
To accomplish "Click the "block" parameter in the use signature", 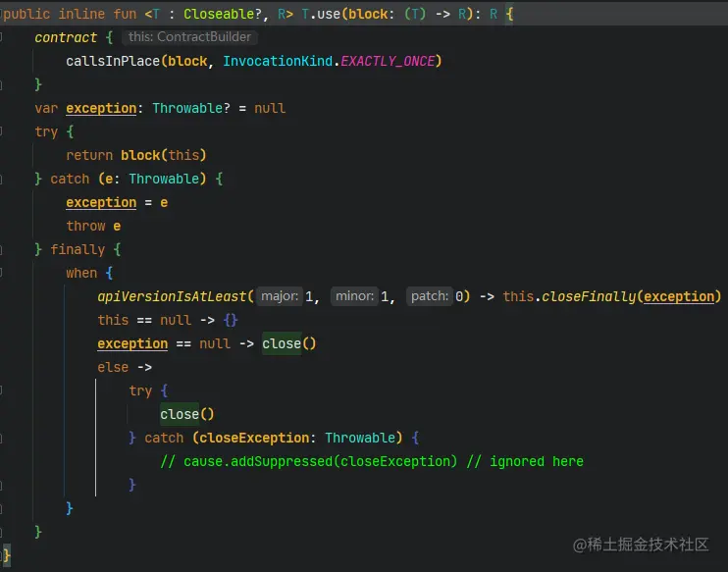I will coord(368,14).
